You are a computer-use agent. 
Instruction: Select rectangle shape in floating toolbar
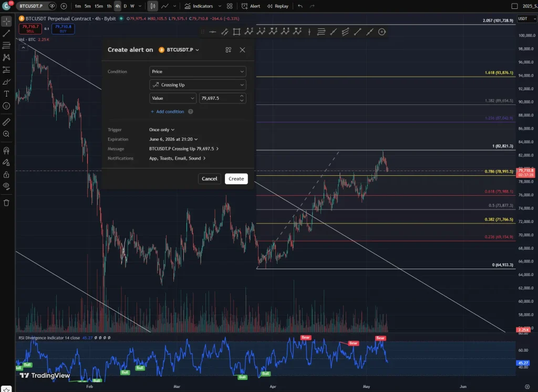point(236,32)
